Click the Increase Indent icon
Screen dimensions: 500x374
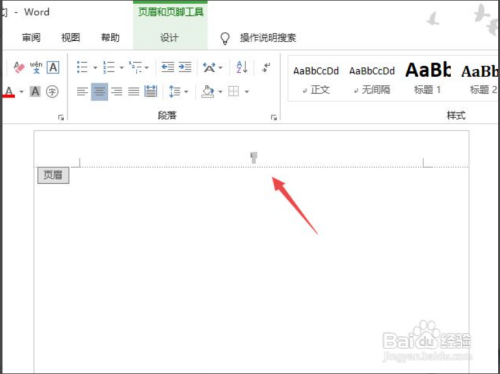[x=185, y=67]
